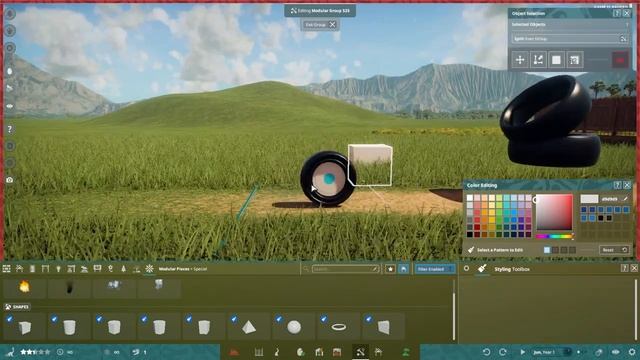Click the Duplicate icon in Object Selection

tap(556, 60)
